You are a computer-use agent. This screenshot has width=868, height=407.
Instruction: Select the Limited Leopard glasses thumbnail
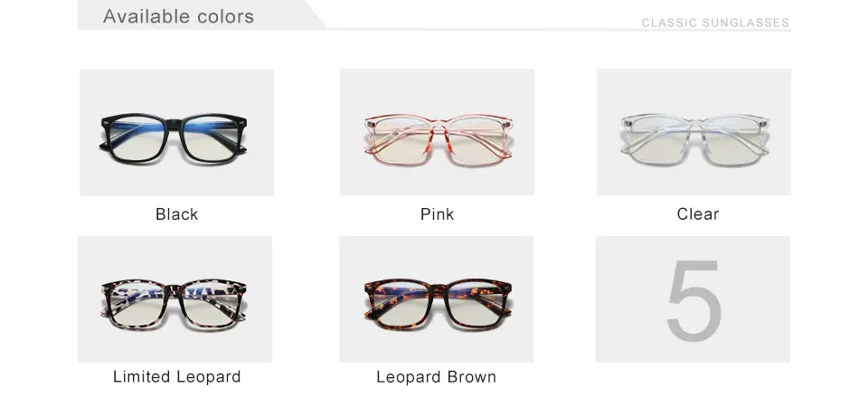[x=175, y=299]
